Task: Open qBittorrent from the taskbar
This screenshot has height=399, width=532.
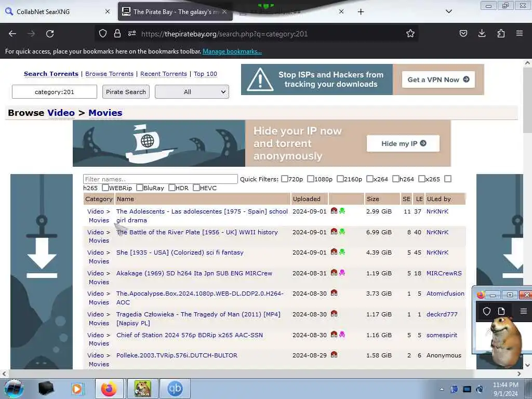Action: 175,389
